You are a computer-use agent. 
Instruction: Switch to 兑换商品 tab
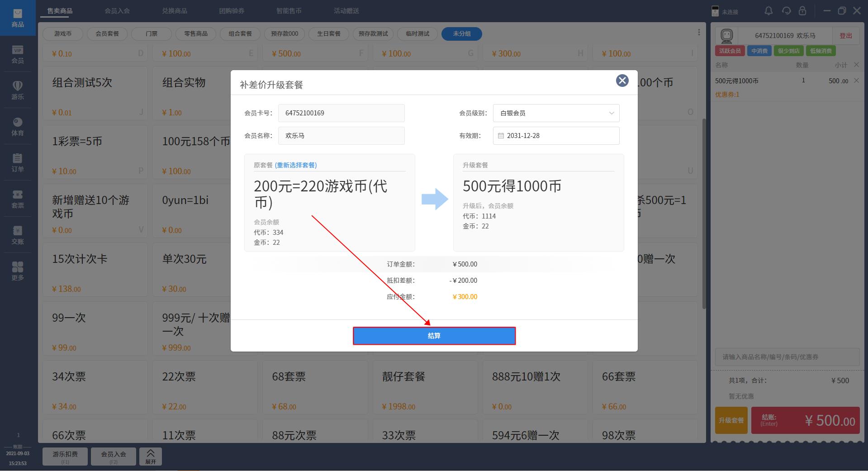pos(175,10)
